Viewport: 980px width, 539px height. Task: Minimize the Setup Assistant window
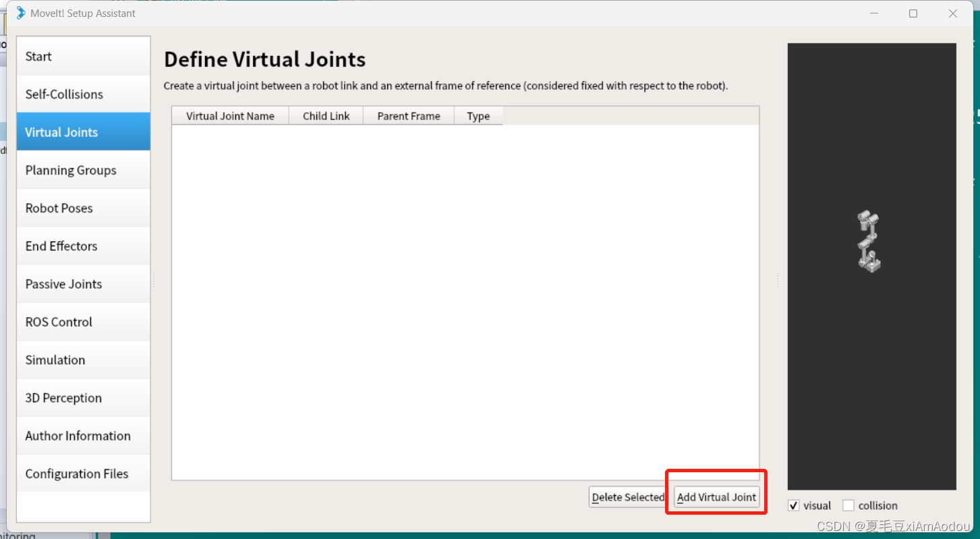pos(874,13)
